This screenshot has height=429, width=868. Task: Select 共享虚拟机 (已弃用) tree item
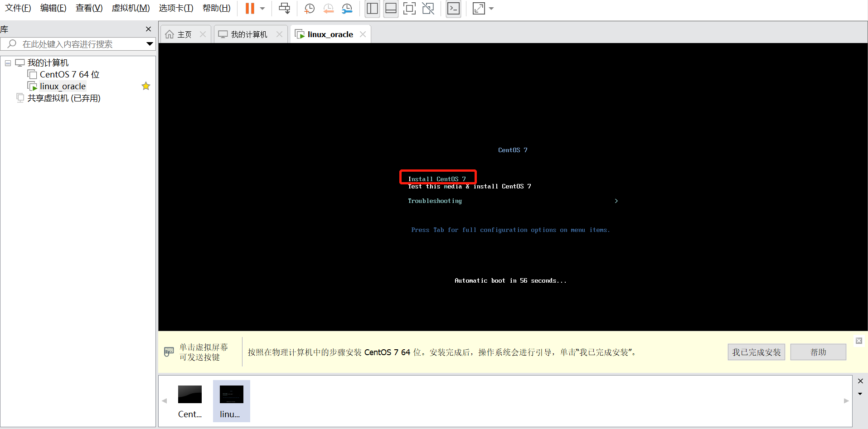pos(64,98)
